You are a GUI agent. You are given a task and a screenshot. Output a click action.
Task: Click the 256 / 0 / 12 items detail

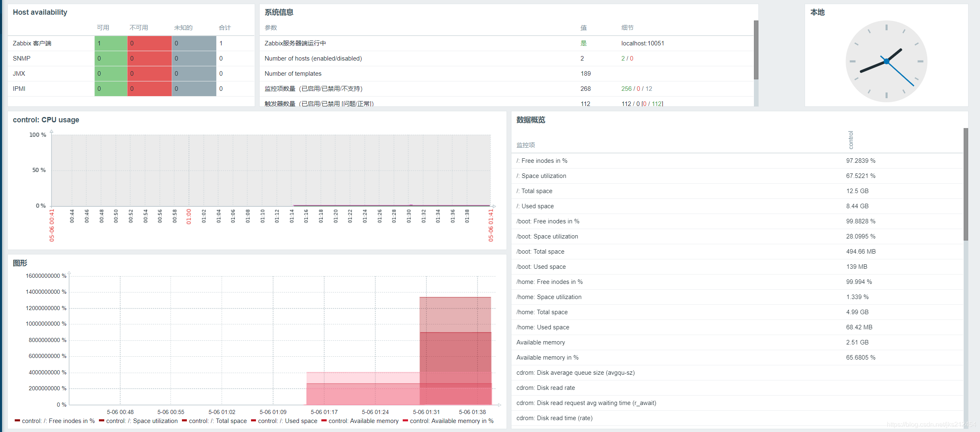(x=637, y=89)
